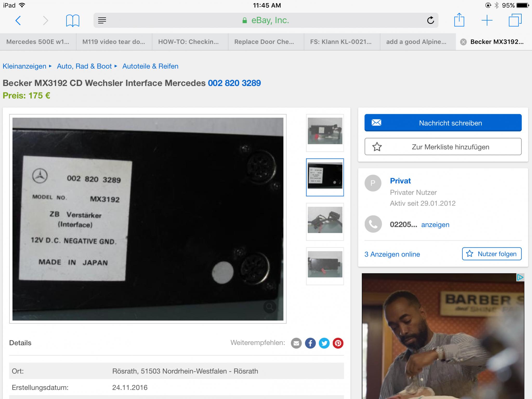Image resolution: width=532 pixels, height=399 pixels.
Task: Switch to add a good Alpine... tab
Action: [x=418, y=42]
